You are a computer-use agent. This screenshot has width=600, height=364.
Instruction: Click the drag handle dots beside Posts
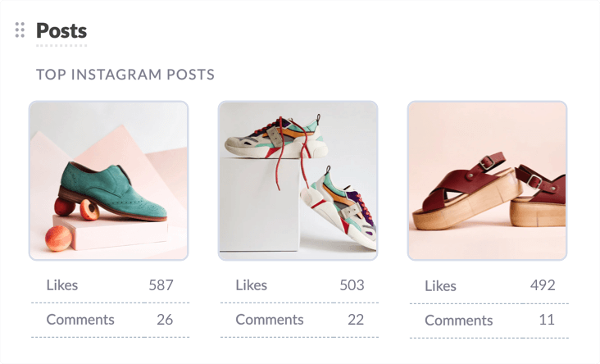click(x=20, y=30)
